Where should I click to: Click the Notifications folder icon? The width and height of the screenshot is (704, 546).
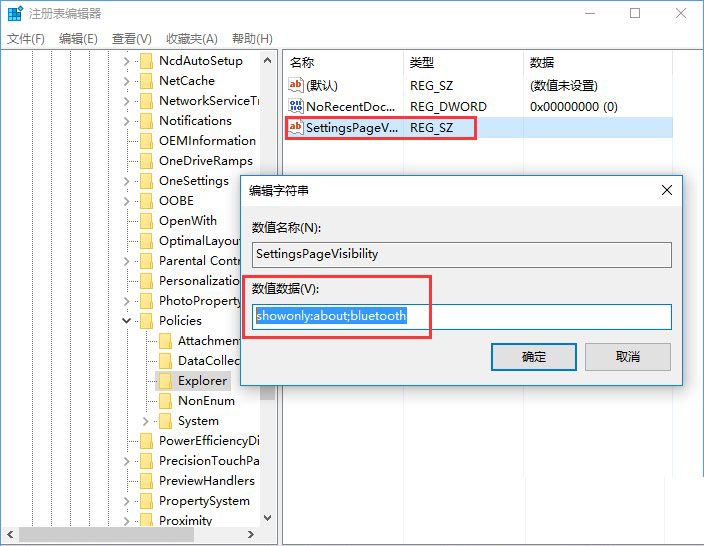pyautogui.click(x=146, y=121)
